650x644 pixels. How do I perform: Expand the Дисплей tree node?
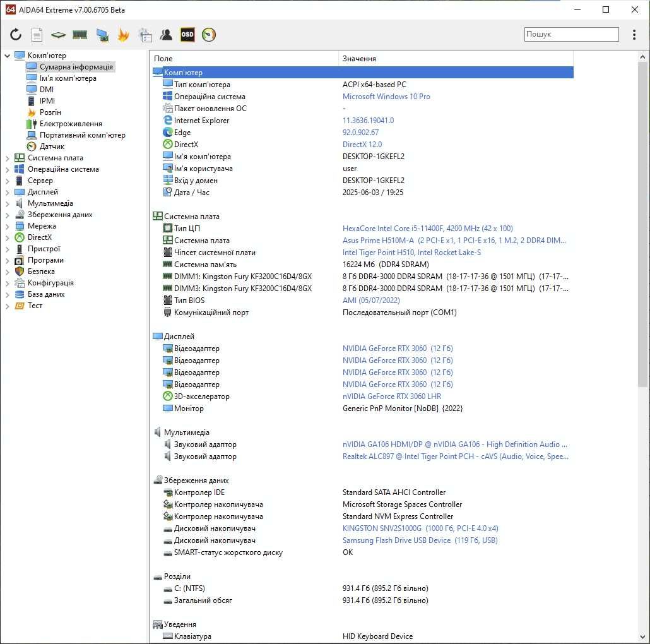7,192
